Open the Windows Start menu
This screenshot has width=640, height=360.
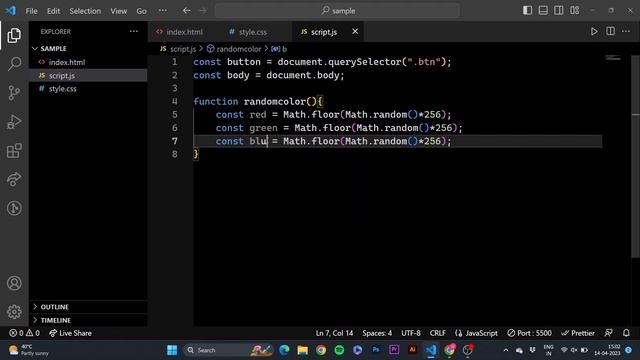(x=172, y=350)
